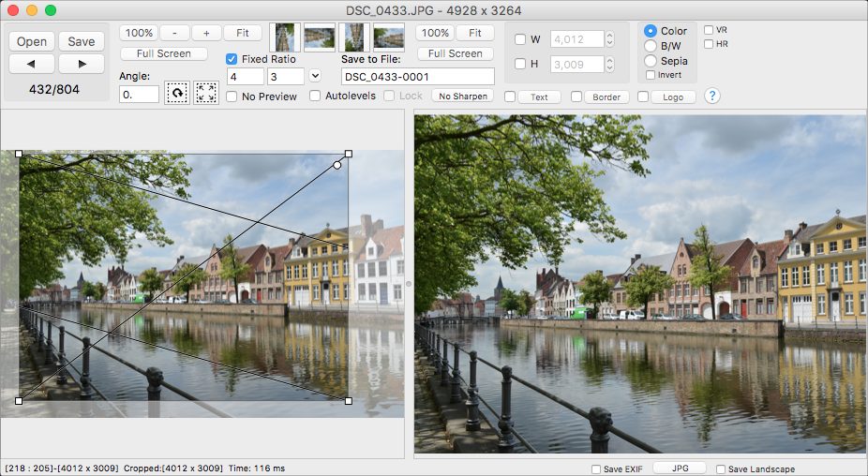Click the width field showing 4,012
The width and height of the screenshot is (868, 476).
click(x=576, y=39)
